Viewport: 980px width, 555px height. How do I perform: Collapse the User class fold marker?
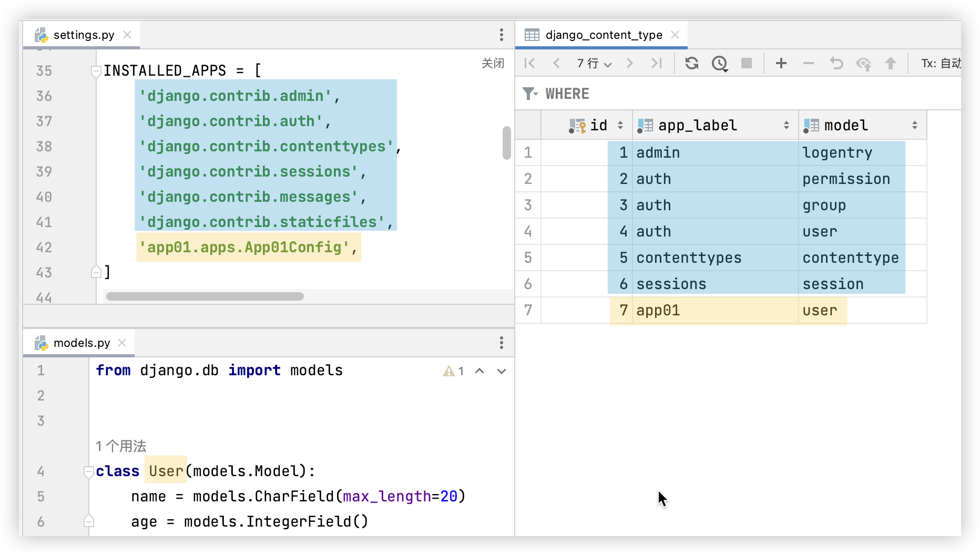88,471
